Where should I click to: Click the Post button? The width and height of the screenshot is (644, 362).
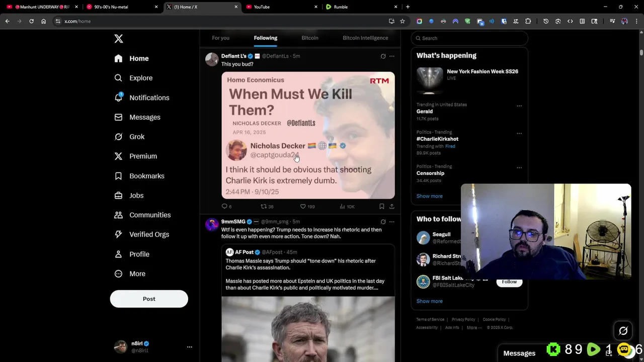(149, 299)
